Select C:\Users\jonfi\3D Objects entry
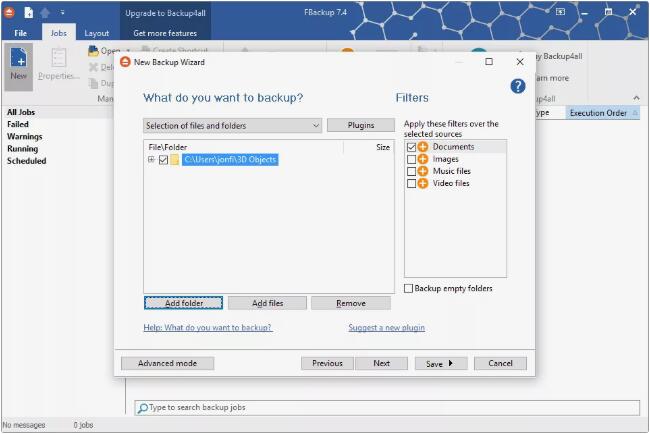This screenshot has width=650, height=434. pos(230,160)
